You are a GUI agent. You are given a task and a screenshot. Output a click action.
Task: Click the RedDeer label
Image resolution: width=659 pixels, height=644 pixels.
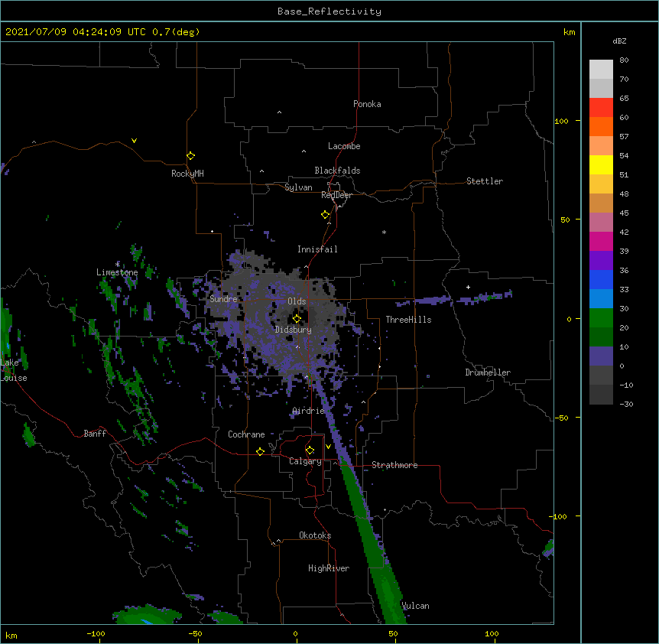(x=336, y=195)
